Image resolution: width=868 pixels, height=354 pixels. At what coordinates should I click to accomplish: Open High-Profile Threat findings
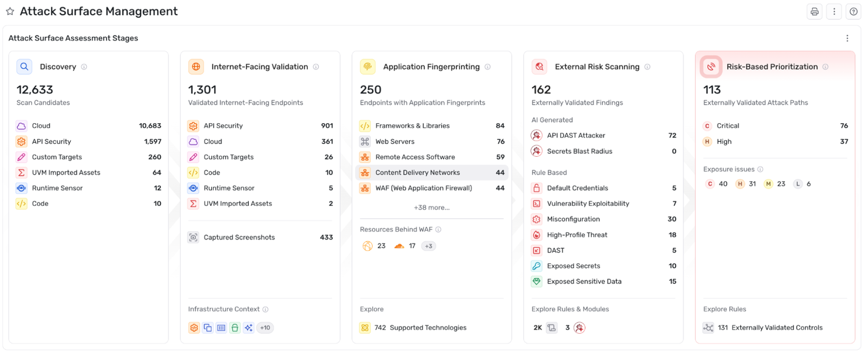tap(604, 235)
